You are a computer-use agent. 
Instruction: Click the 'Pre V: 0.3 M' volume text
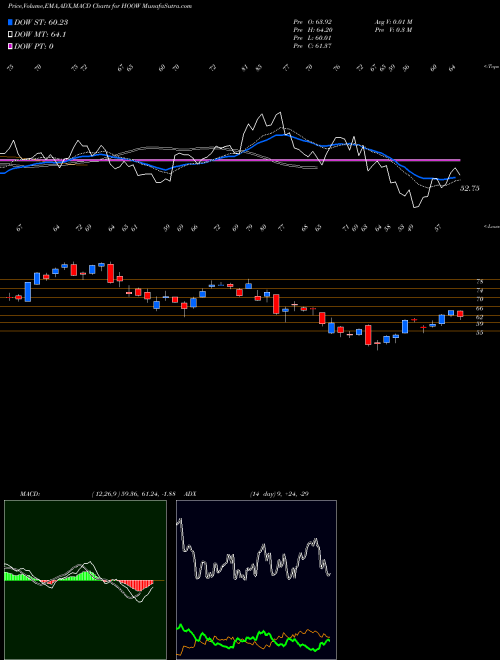(x=392, y=30)
